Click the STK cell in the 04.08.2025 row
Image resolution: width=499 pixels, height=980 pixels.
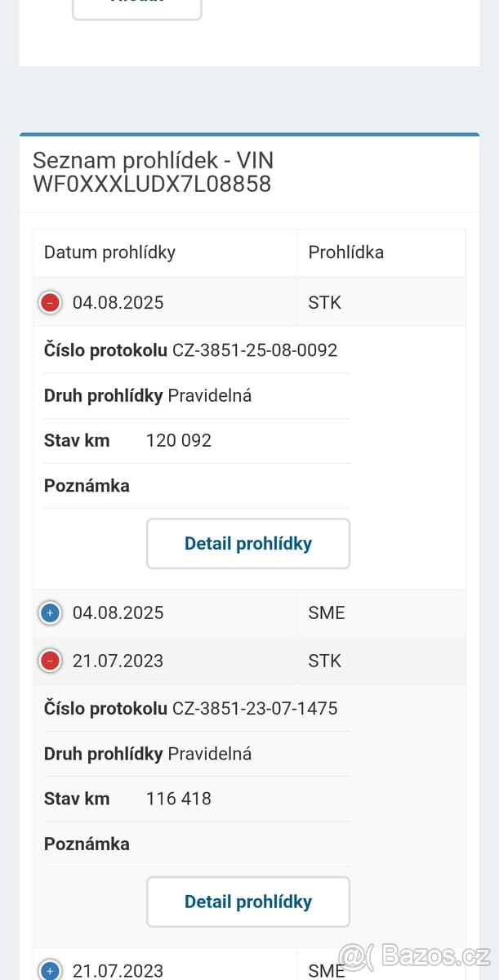(x=325, y=303)
